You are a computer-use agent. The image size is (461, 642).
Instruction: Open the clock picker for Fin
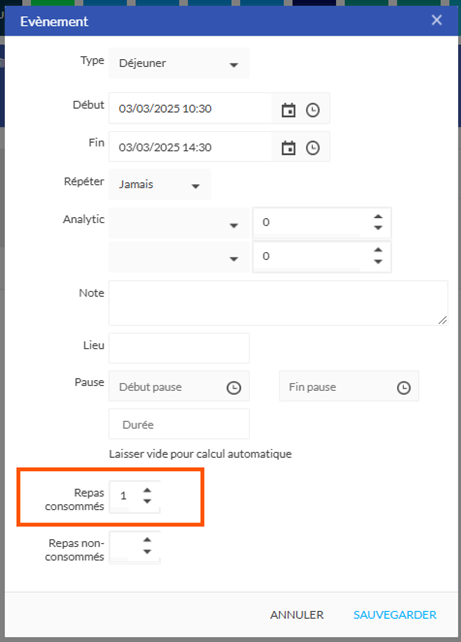click(313, 148)
